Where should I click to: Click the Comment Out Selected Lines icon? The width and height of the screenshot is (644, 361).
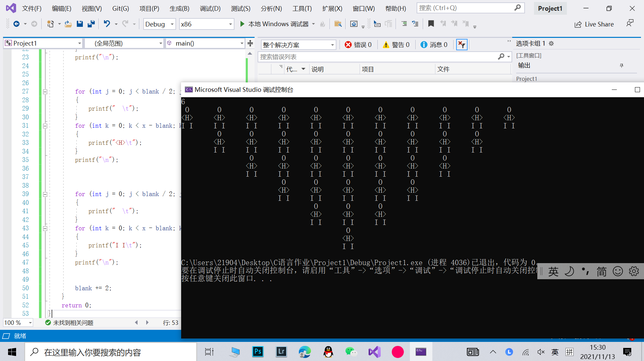pyautogui.click(x=404, y=24)
